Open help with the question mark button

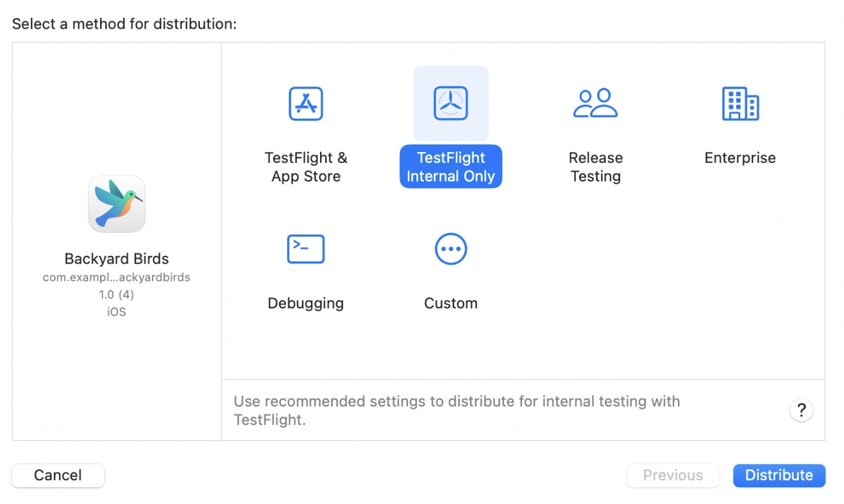801,410
